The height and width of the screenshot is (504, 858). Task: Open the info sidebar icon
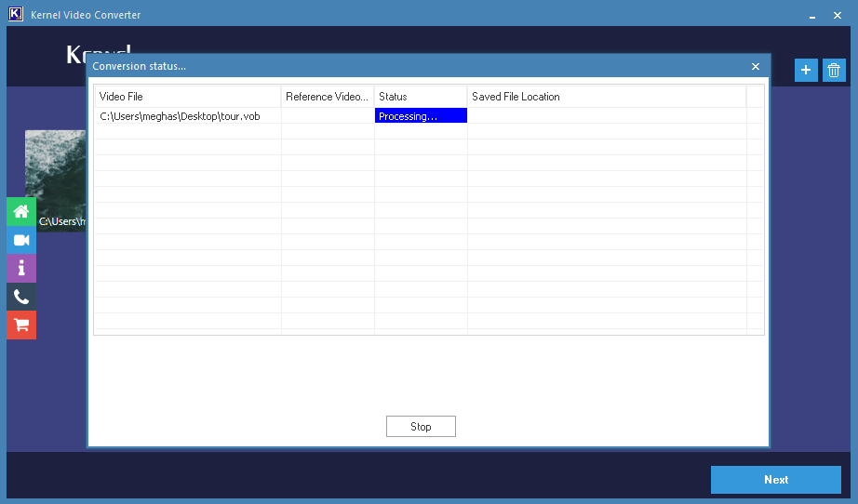coord(21,268)
